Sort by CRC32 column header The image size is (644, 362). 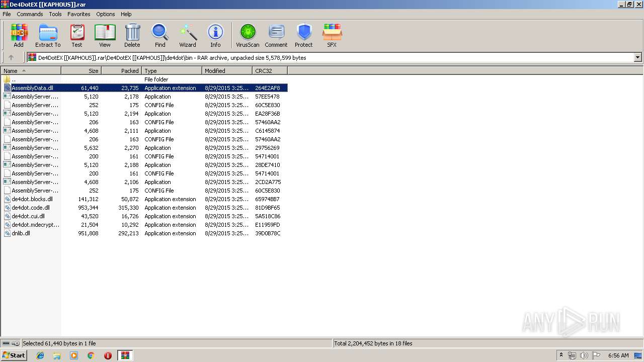click(x=270, y=71)
